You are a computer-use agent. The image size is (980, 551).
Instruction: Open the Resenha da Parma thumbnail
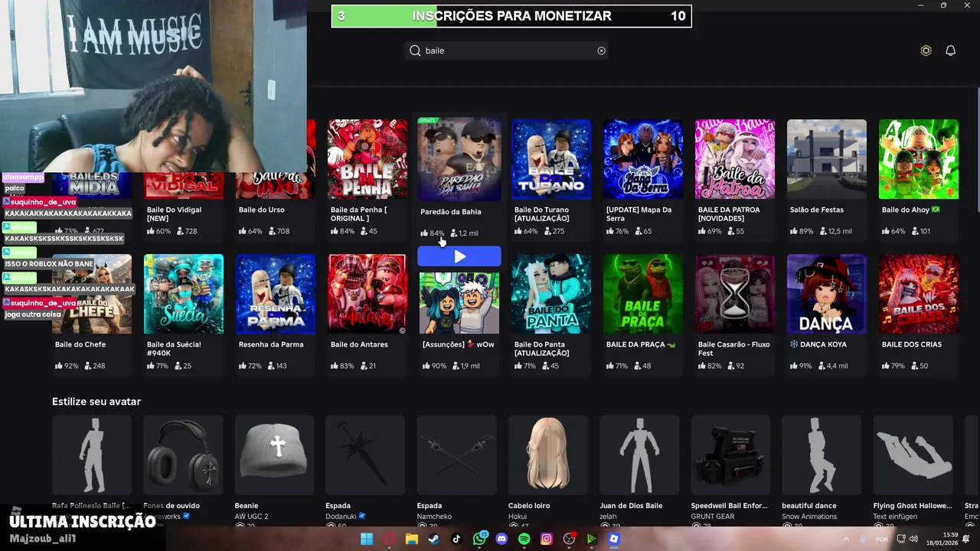coord(276,294)
